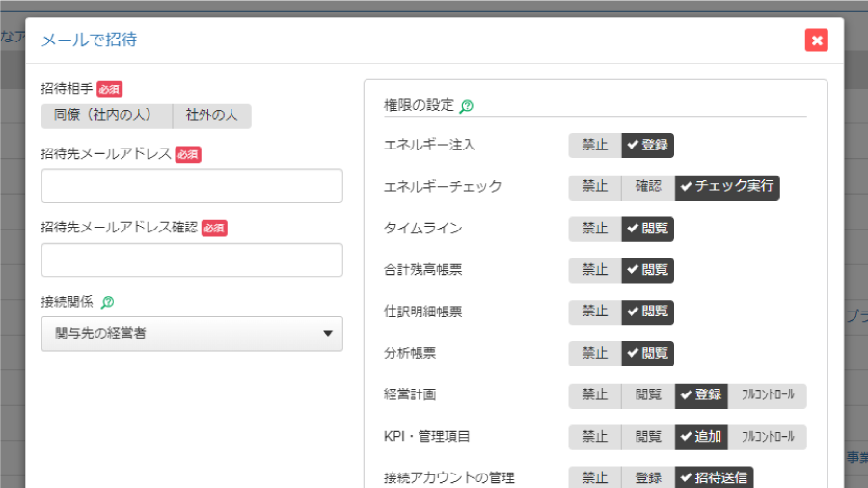Choose 追加 for KPI・管理項目
868x488 pixels.
point(701,436)
